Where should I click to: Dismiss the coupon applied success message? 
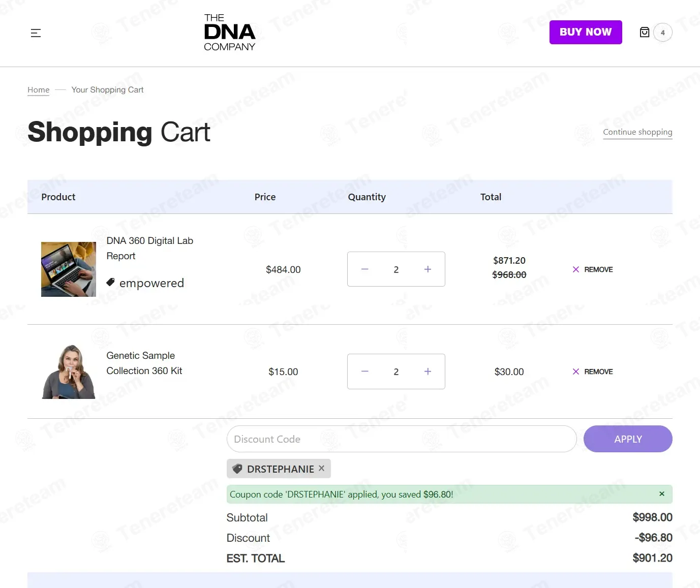click(661, 494)
